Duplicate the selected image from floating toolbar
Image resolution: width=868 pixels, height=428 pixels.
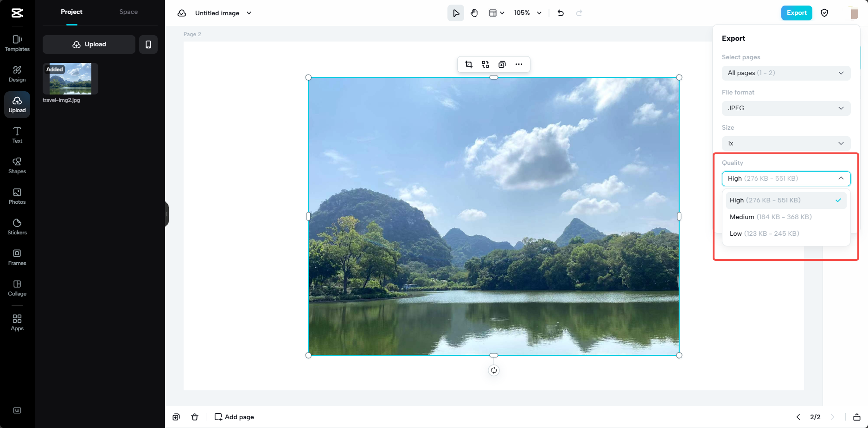[502, 64]
